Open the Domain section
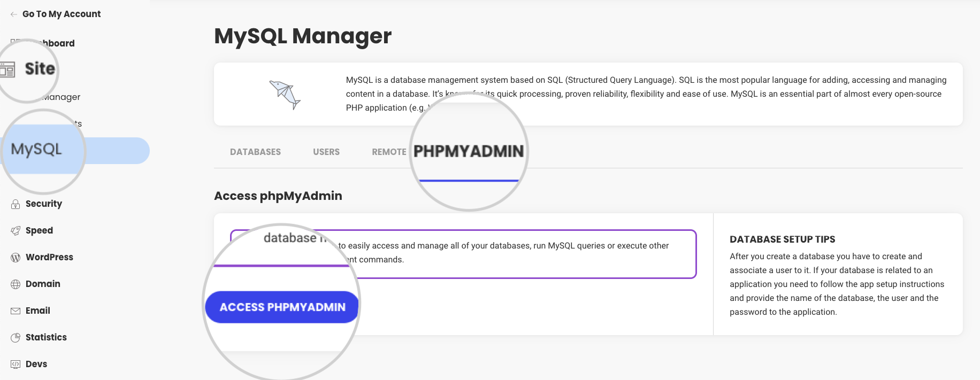The image size is (980, 380). click(x=43, y=284)
